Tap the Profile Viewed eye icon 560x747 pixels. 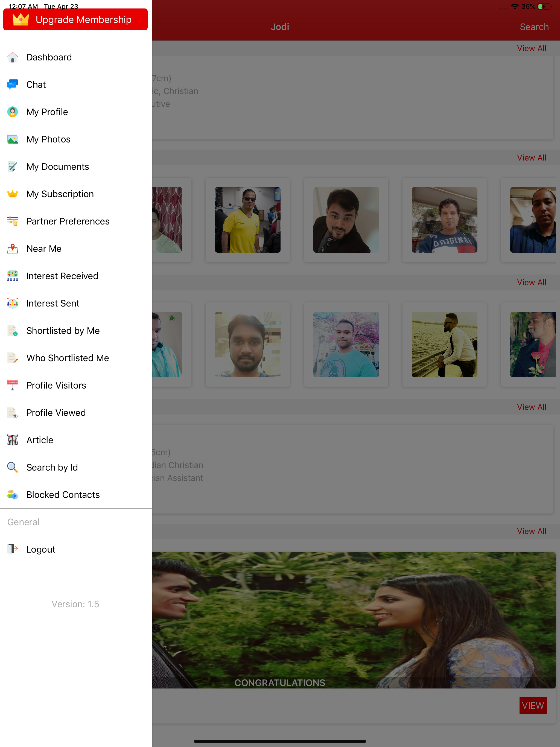pyautogui.click(x=13, y=413)
